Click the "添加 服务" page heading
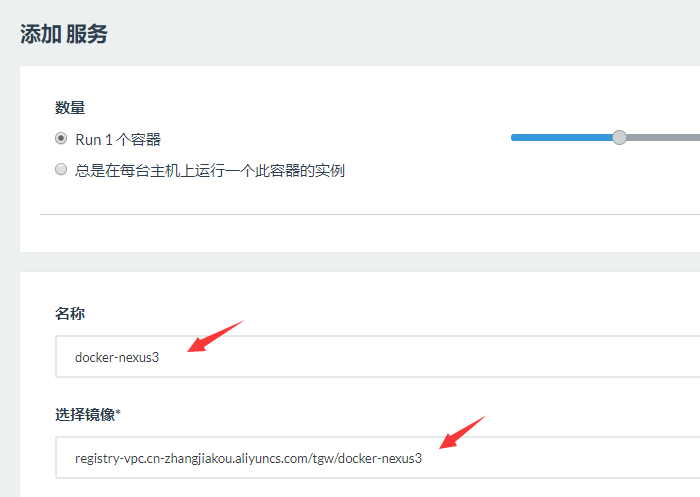The height and width of the screenshot is (497, 700). point(64,34)
